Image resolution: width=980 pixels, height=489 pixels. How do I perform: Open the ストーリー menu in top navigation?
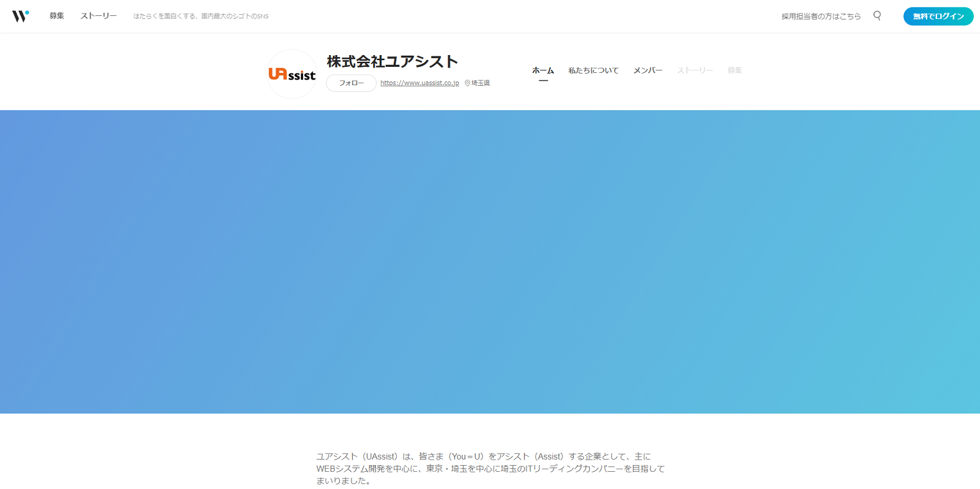(x=99, y=16)
